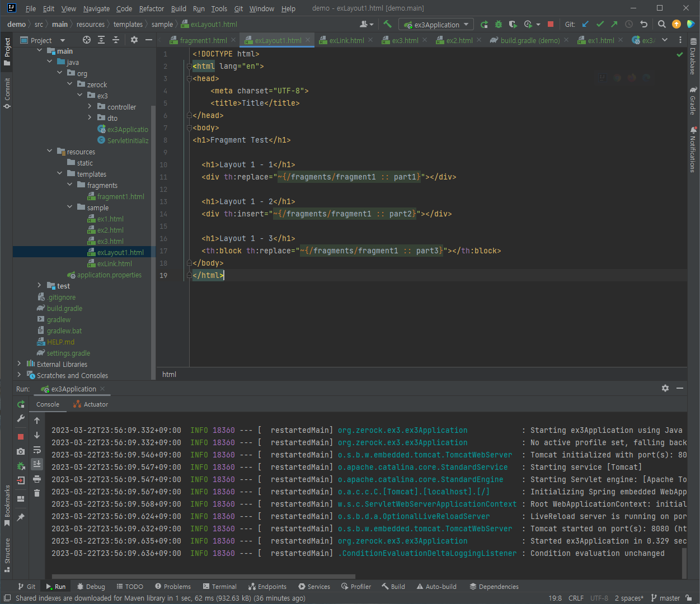
Task: Open the ex3Application run configuration dropdown
Action: coord(436,25)
